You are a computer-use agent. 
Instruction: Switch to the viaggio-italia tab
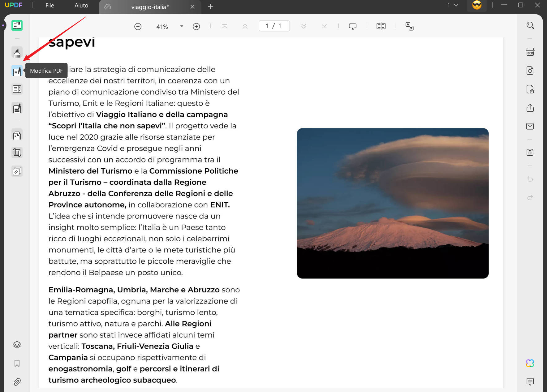pyautogui.click(x=150, y=7)
